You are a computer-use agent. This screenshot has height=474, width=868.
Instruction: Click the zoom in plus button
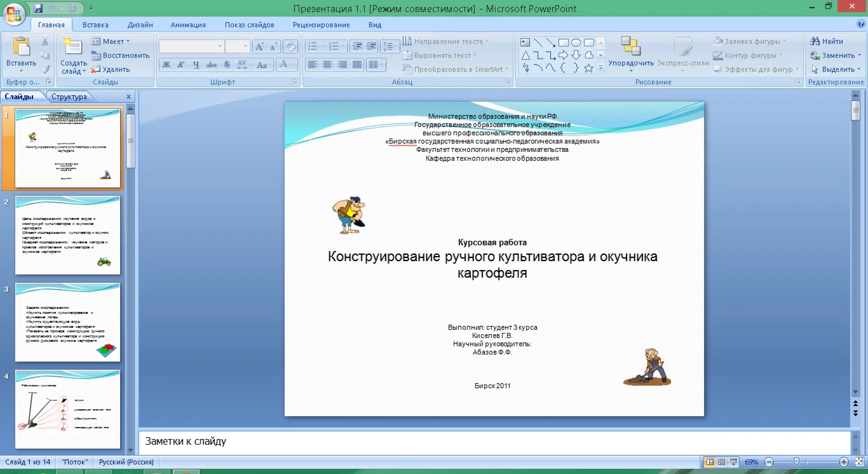point(844,462)
